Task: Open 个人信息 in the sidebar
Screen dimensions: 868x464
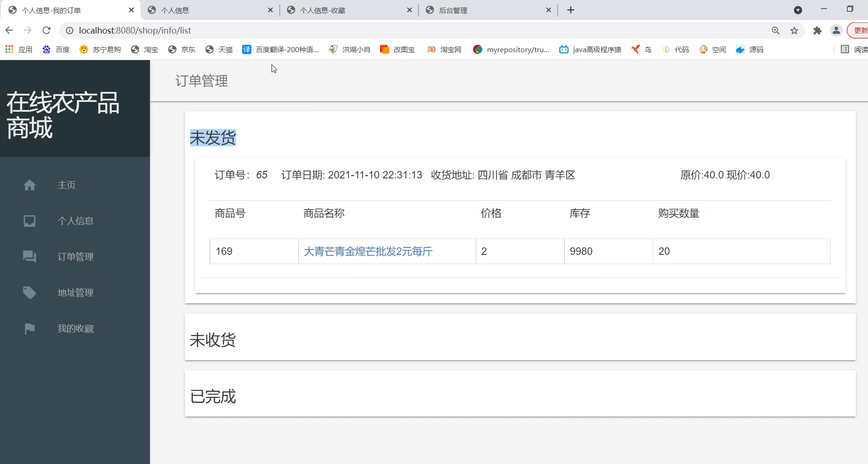Action: click(x=75, y=221)
